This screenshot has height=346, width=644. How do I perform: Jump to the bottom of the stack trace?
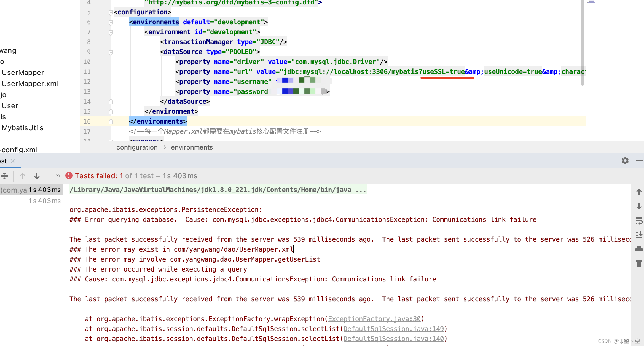coord(639,206)
